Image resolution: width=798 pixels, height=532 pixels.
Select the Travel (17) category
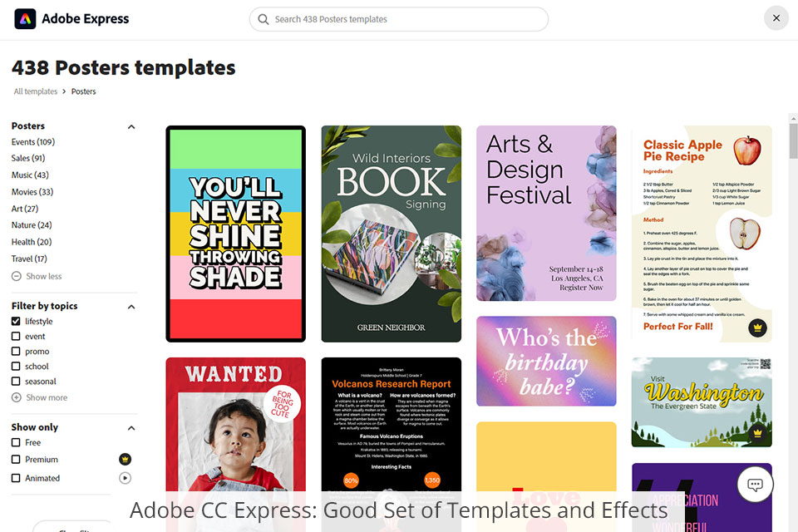(29, 259)
